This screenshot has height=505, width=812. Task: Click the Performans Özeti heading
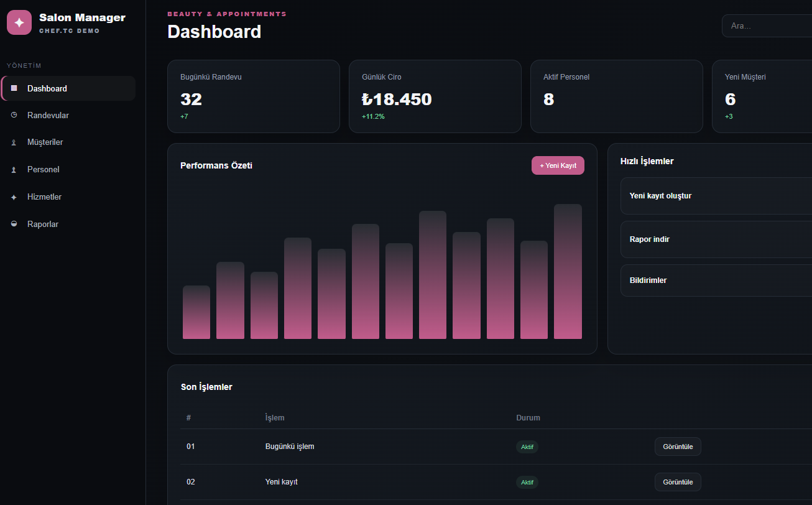pos(216,165)
